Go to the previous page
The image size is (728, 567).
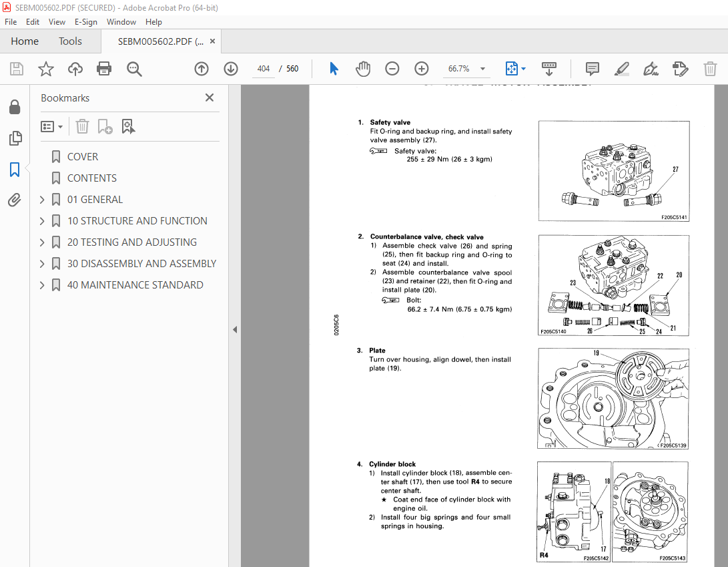[202, 69]
